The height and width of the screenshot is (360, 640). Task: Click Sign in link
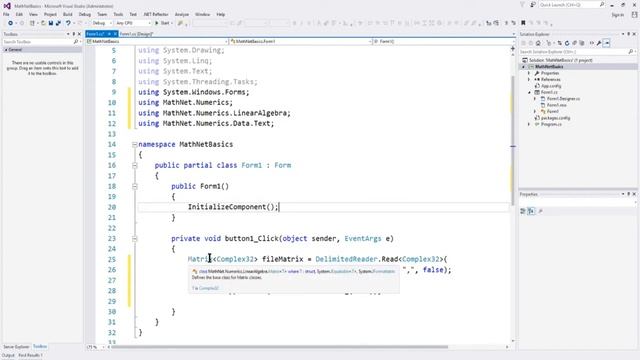tap(618, 15)
